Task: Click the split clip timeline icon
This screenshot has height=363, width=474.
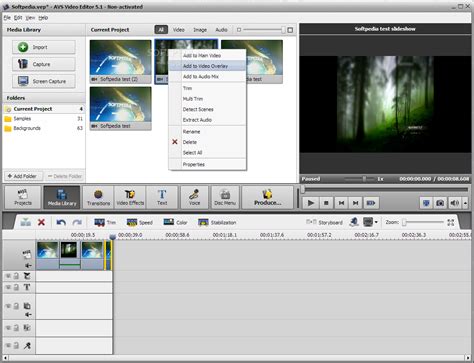Action: pos(25,222)
